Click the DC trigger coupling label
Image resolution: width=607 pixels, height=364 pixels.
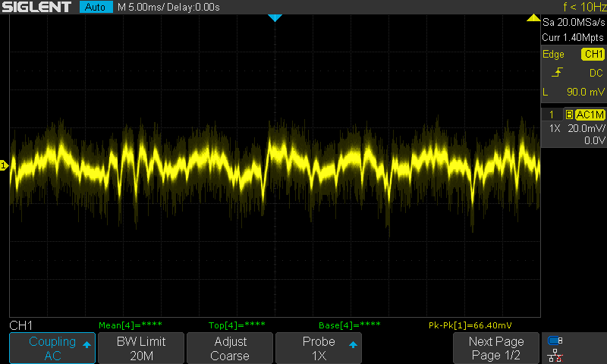point(596,73)
